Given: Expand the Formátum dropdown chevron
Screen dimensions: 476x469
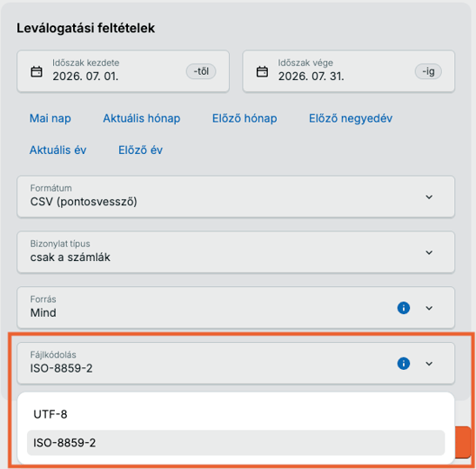Looking at the screenshot, I should (429, 197).
